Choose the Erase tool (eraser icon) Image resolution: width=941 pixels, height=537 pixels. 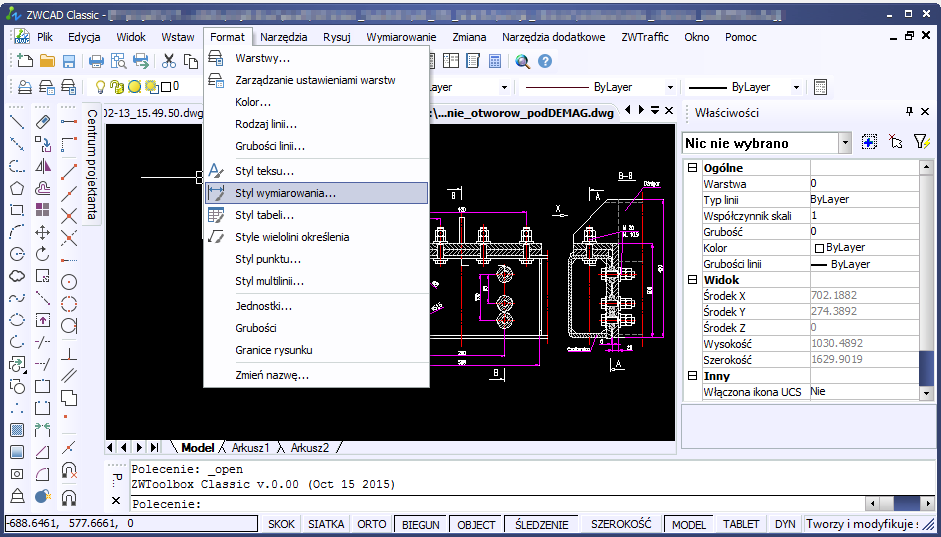[x=43, y=122]
